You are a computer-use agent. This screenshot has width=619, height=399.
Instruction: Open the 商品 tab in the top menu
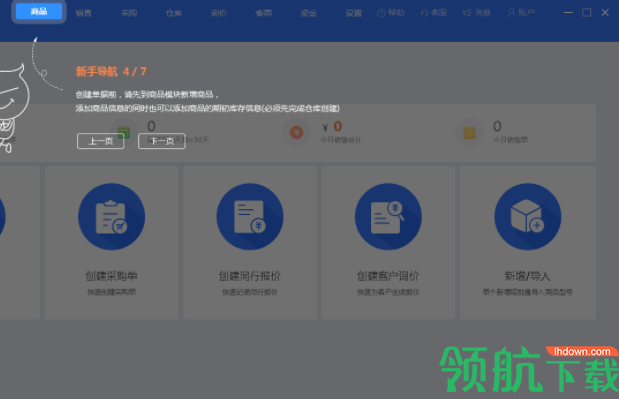(x=39, y=11)
